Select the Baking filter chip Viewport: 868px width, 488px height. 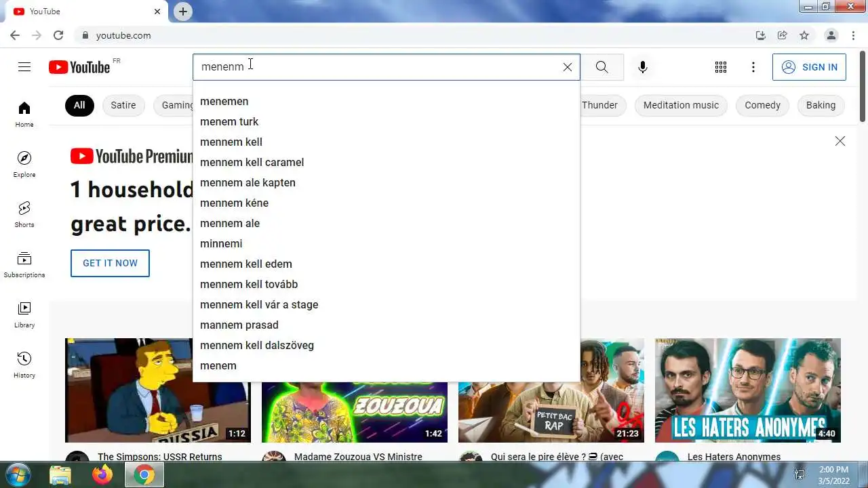point(821,105)
